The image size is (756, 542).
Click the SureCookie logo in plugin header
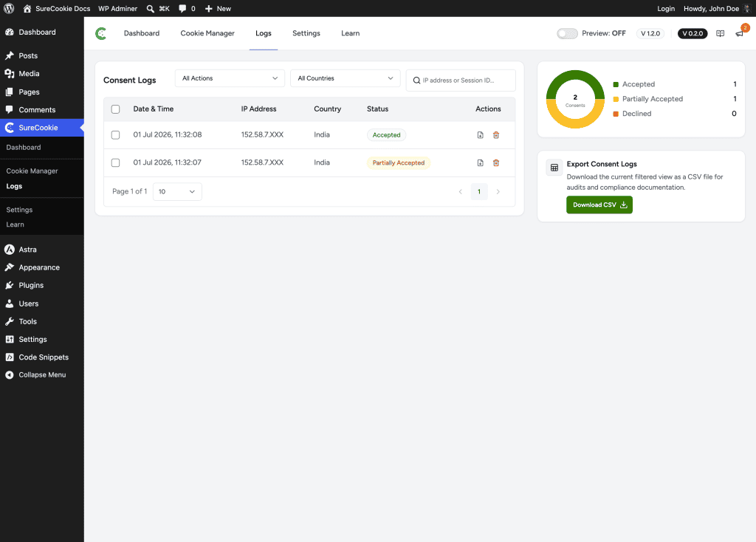[x=100, y=33]
